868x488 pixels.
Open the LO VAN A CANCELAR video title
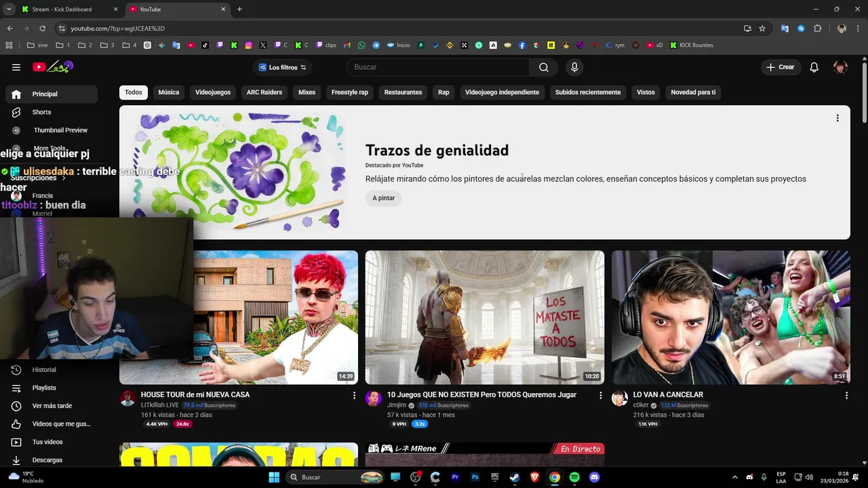click(668, 394)
